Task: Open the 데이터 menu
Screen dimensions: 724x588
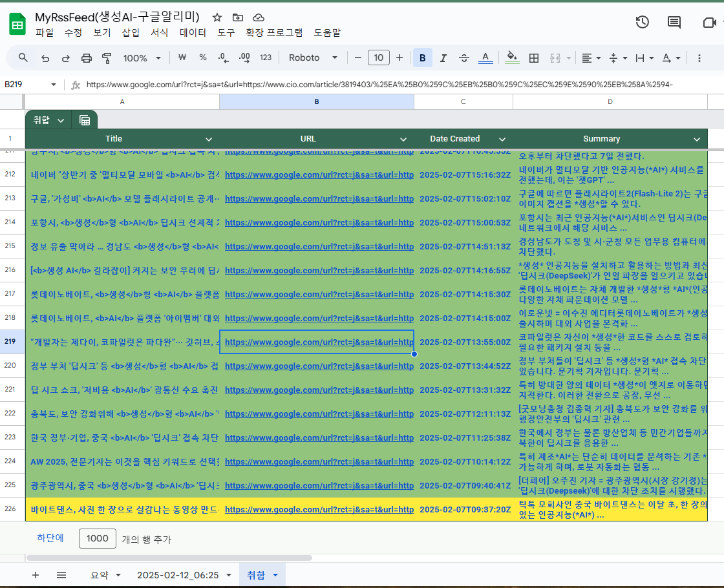Action: tap(193, 32)
